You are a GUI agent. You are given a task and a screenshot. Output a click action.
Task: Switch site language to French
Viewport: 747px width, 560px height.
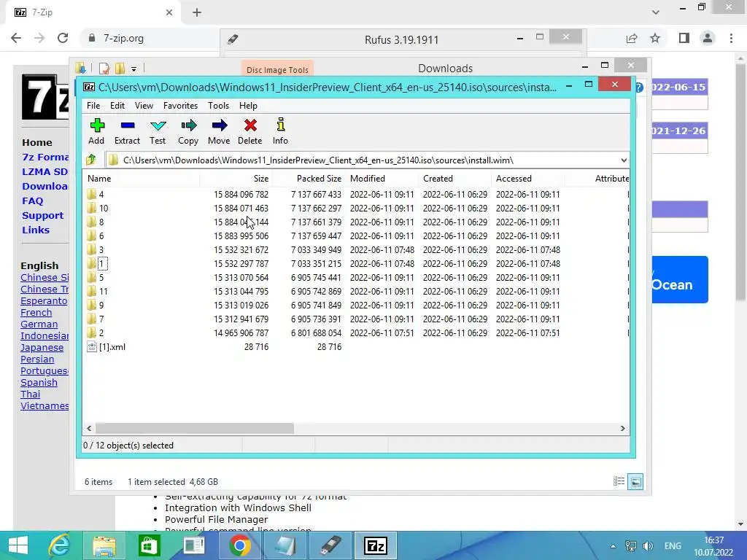tap(36, 312)
